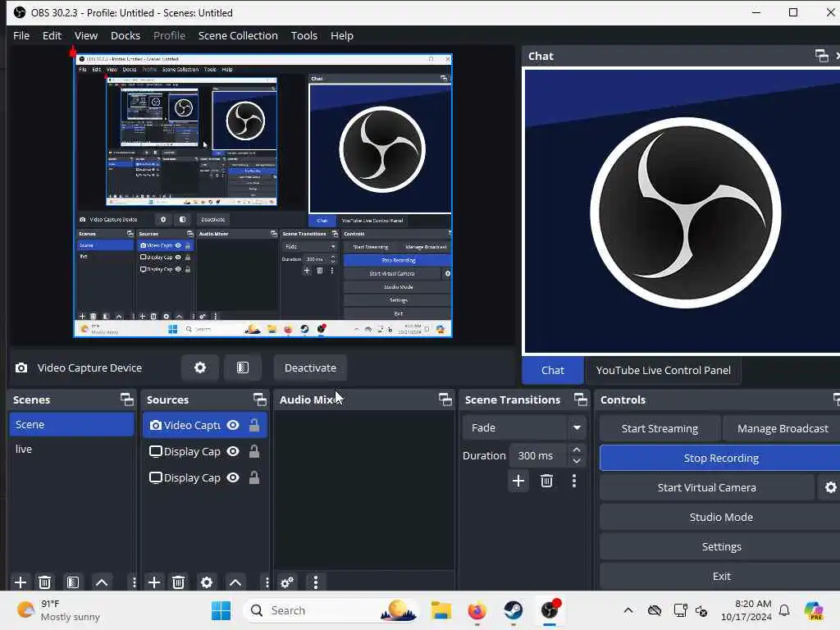The width and height of the screenshot is (840, 630).
Task: Click Manage Broadcast
Action: click(782, 428)
